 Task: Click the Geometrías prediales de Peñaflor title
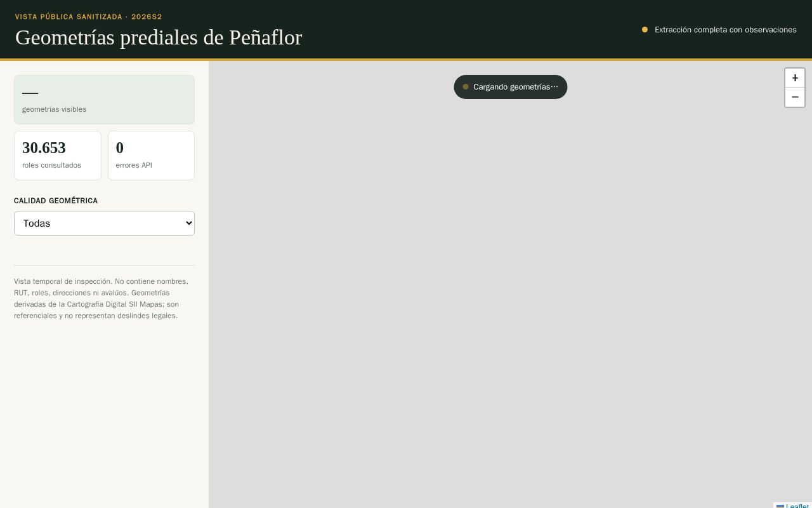click(x=159, y=37)
